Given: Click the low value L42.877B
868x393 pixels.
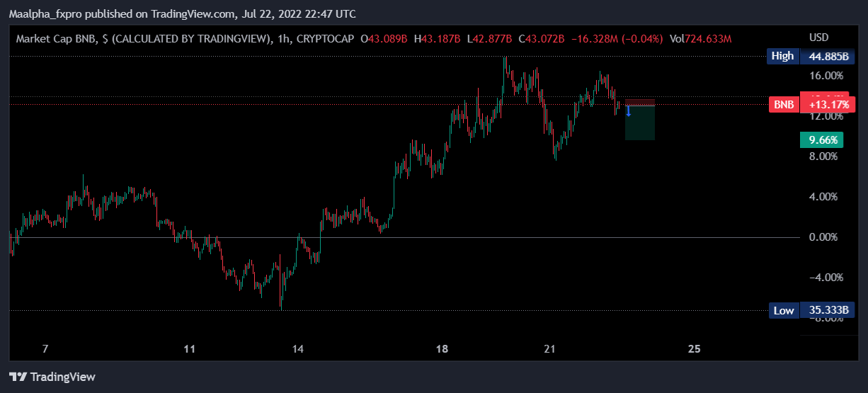Looking at the screenshot, I should [491, 38].
